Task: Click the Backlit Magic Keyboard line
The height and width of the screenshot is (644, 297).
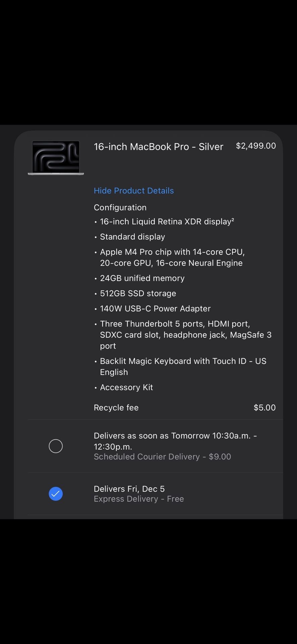Action: 183,366
